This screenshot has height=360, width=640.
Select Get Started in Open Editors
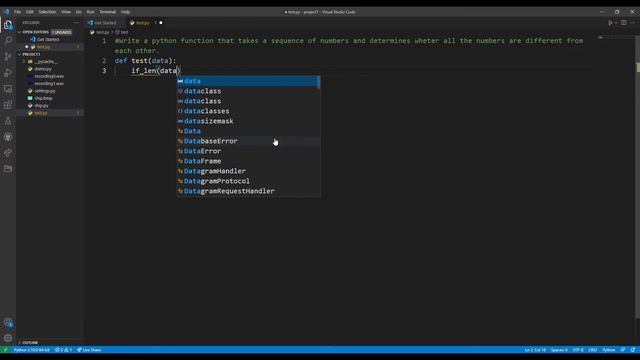[48, 40]
